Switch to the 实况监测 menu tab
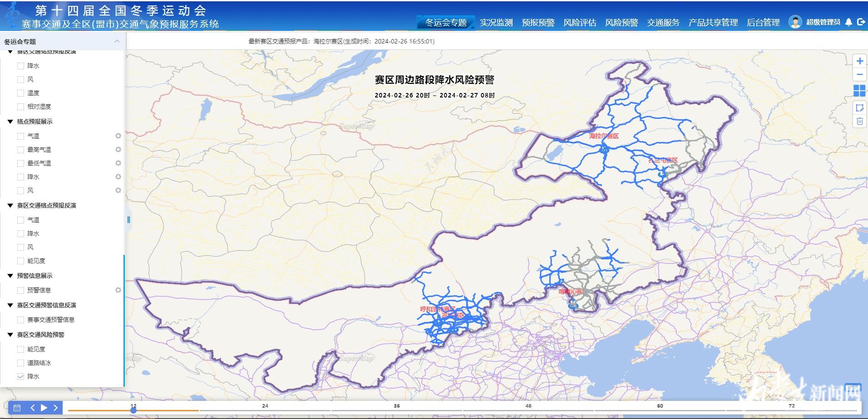The height and width of the screenshot is (419, 868). coord(496,23)
